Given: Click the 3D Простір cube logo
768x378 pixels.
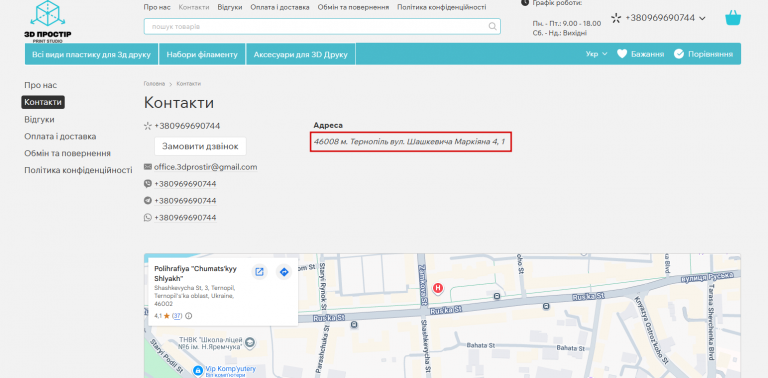Looking at the screenshot, I should [48, 21].
